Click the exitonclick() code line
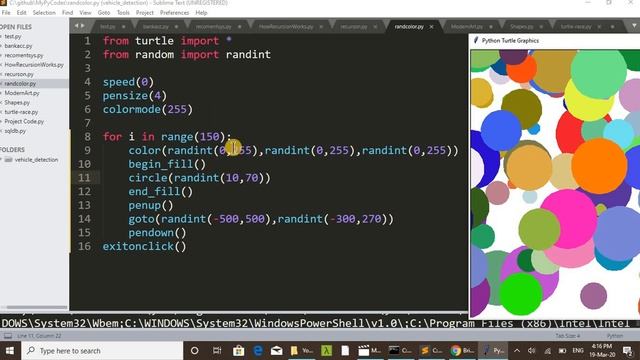Screen dimensions: 640x360 144,246
